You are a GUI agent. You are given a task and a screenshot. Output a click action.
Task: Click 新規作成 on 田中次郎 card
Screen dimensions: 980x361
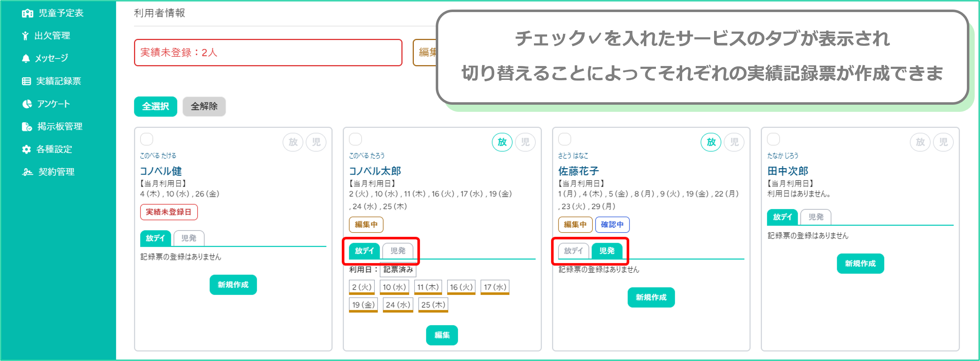point(860,263)
